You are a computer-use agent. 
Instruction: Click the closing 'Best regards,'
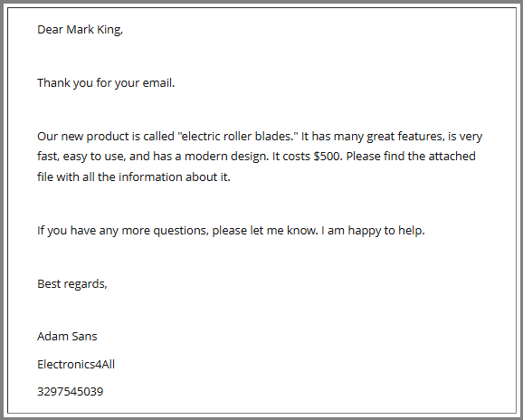point(72,284)
